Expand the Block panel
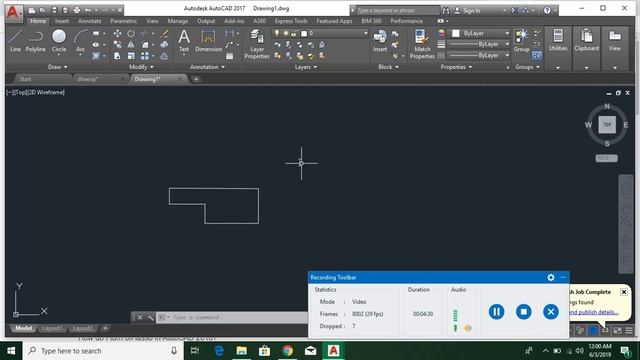Screen dimensions: 640x360 coord(388,67)
